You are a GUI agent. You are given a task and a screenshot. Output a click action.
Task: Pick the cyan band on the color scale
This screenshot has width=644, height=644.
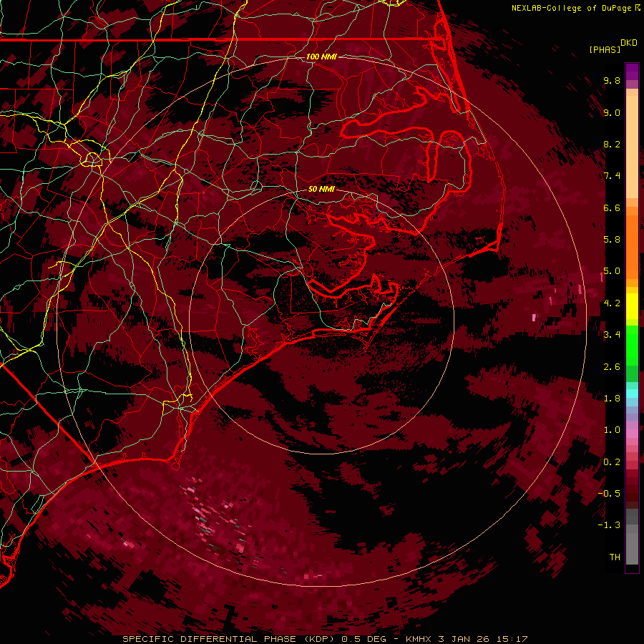632,394
